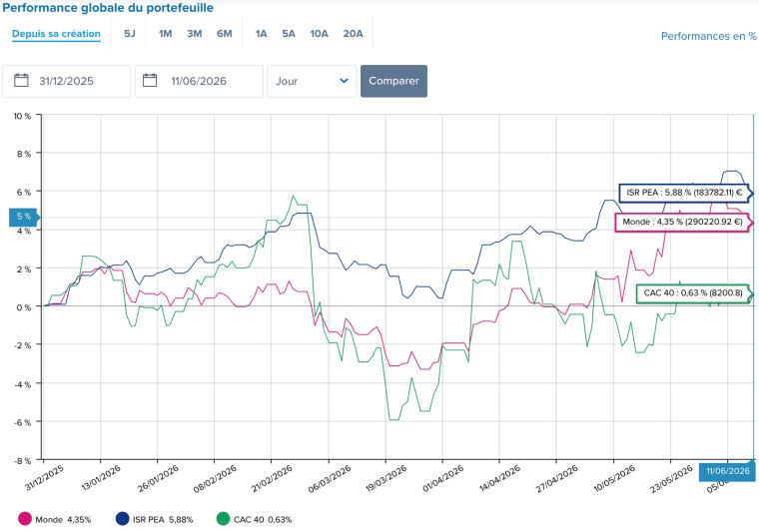Click the Comparer button
The image size is (759, 532).
pyautogui.click(x=393, y=81)
